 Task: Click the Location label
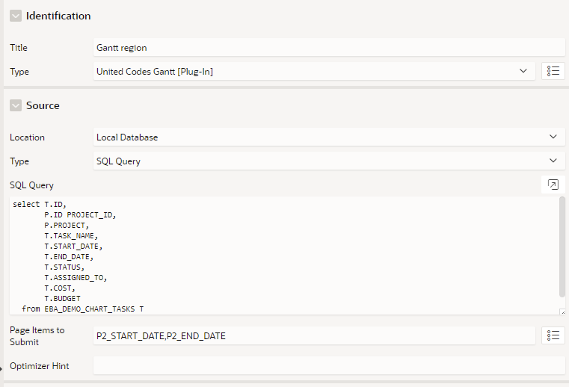(27, 138)
